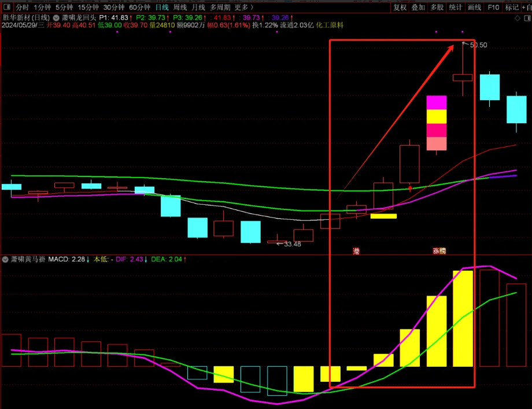Switch to the 分时 chart tab
532x409 pixels.
22,8
